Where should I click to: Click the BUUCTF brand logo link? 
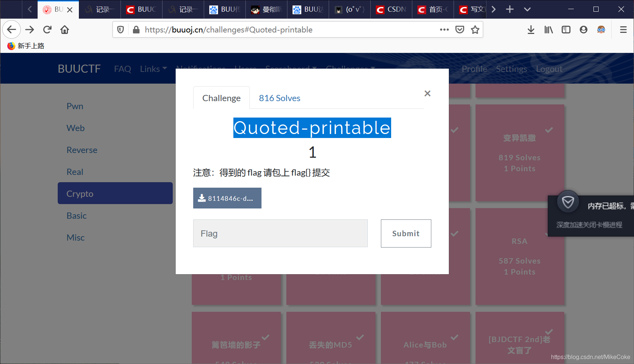[x=79, y=69]
